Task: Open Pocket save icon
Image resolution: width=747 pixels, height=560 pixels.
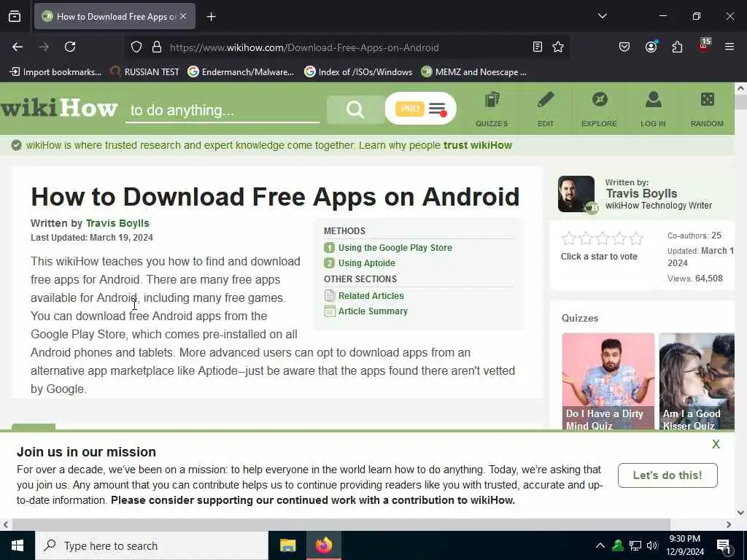Action: tap(624, 47)
